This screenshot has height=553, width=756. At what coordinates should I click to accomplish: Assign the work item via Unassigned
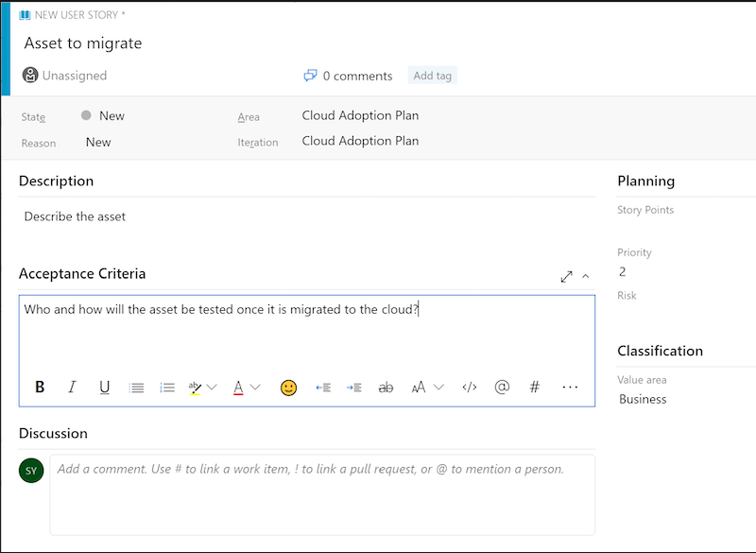pyautogui.click(x=75, y=76)
